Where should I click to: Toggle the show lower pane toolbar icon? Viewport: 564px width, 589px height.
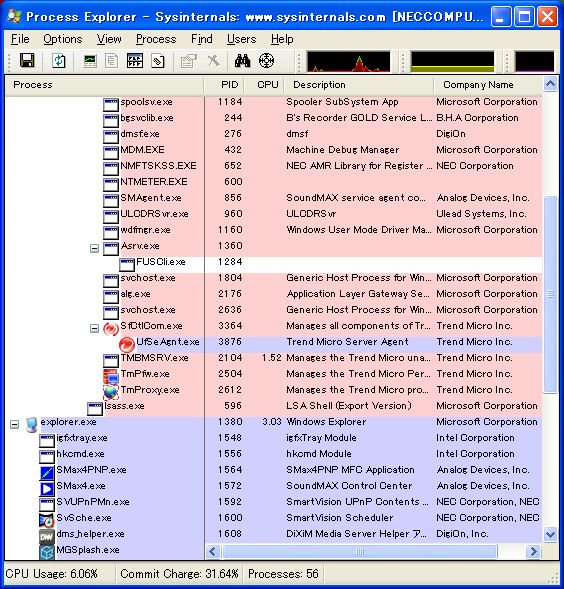click(135, 61)
